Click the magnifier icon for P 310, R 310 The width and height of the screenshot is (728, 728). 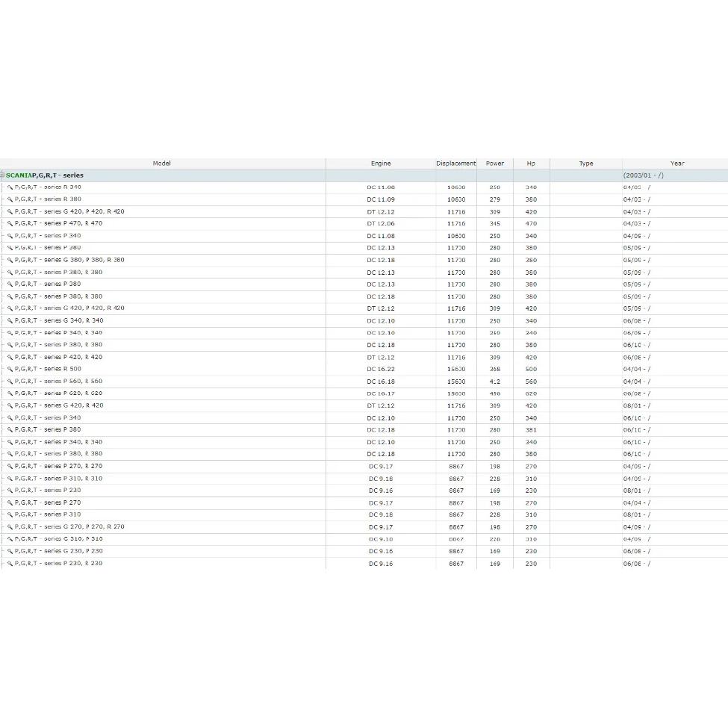coord(10,478)
